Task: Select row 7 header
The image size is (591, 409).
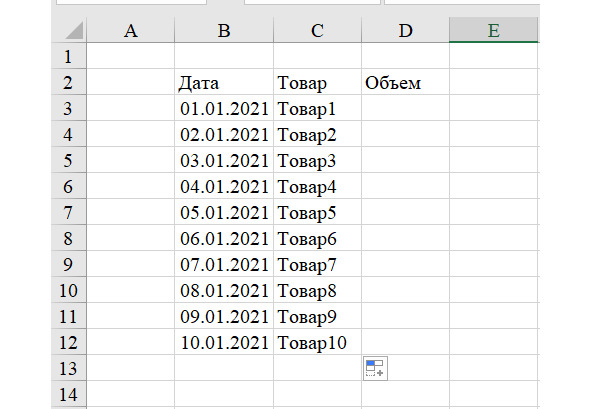Action: 68,212
